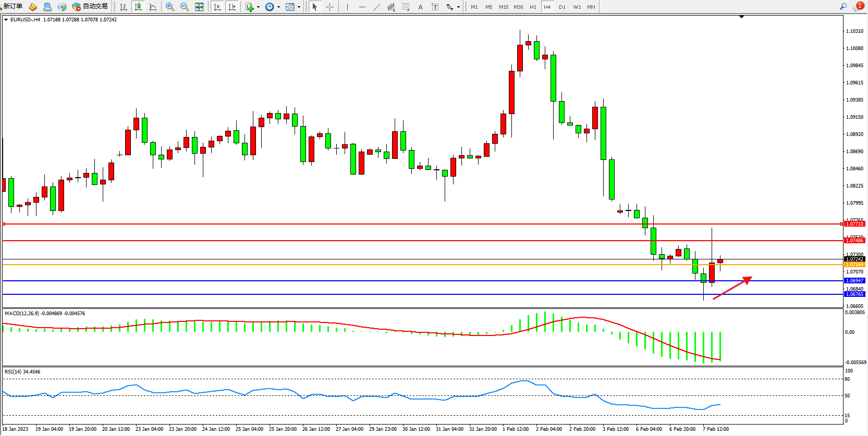This screenshot has width=868, height=436.
Task: Expand the chart templates dropdown arrow
Action: click(x=299, y=7)
